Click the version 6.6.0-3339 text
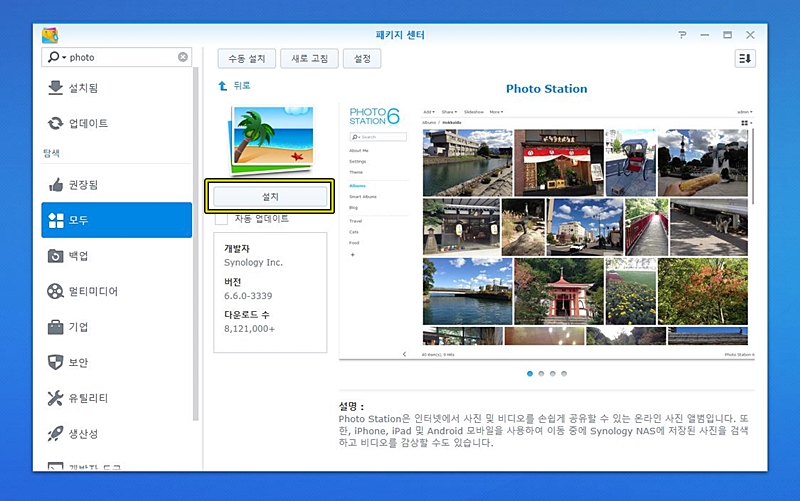The width and height of the screenshot is (800, 501). pos(248,295)
